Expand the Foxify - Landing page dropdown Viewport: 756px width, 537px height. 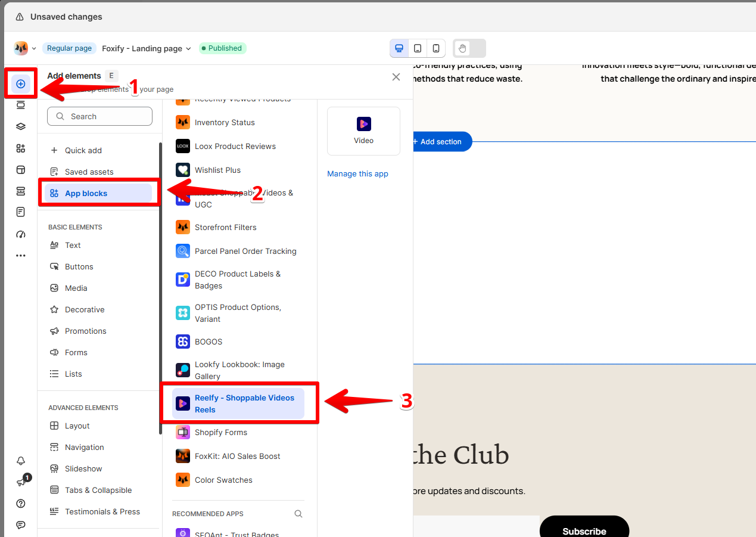coord(147,48)
